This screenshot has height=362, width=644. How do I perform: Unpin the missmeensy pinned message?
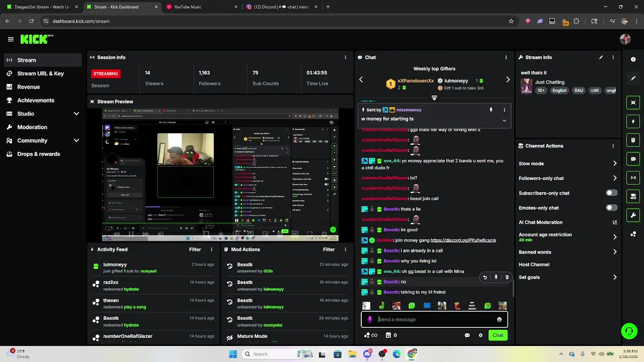pos(491,110)
